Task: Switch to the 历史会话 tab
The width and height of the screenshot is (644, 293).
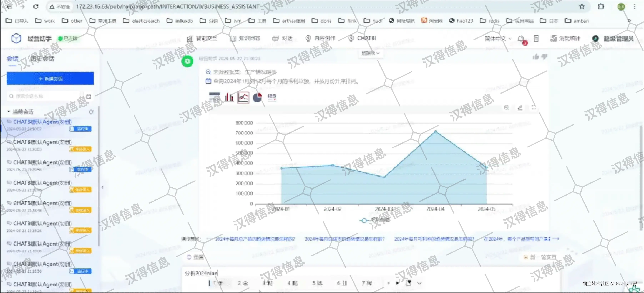Action: point(42,59)
